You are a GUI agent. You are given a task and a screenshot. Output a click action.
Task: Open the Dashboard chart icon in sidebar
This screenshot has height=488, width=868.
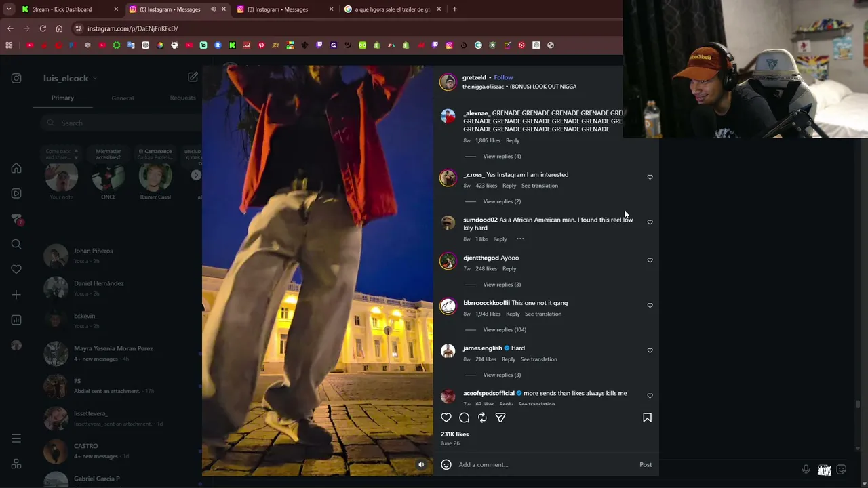pos(16,320)
